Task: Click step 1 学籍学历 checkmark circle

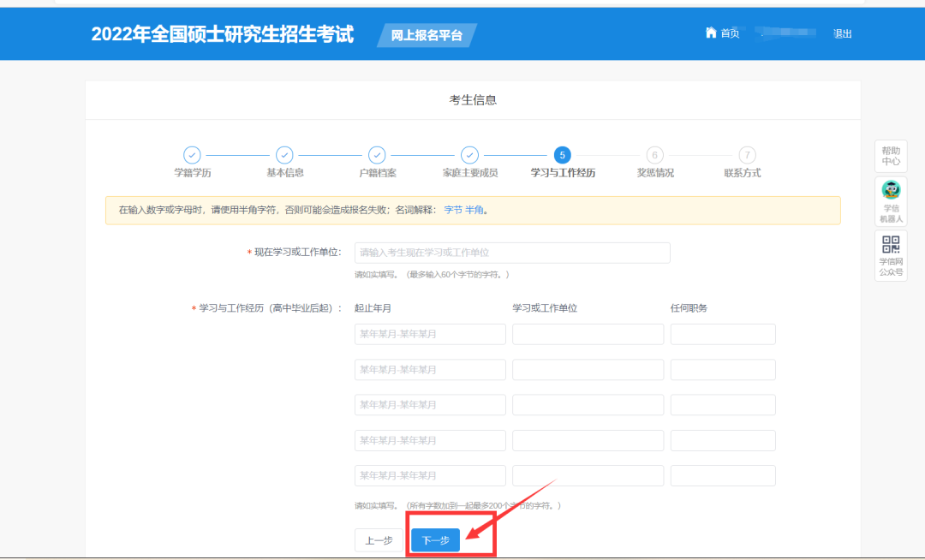Action: pyautogui.click(x=192, y=155)
